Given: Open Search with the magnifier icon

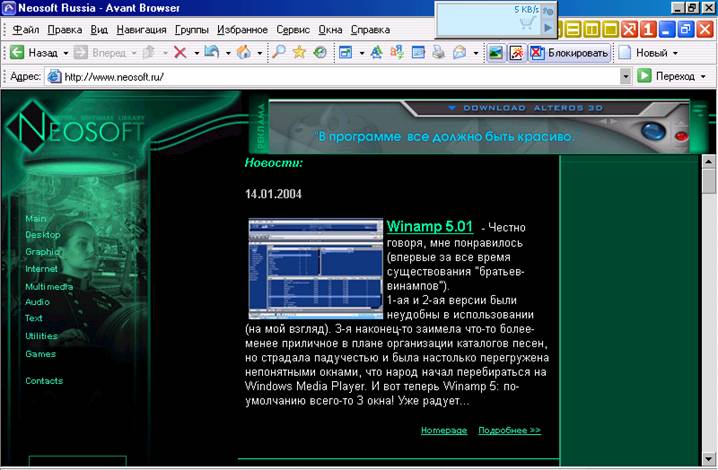Looking at the screenshot, I should tap(278, 52).
